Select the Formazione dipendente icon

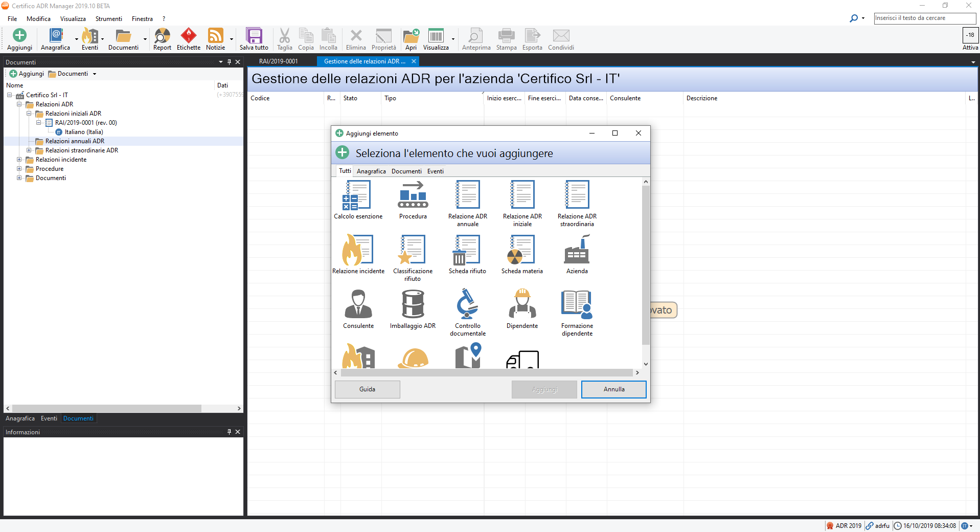(x=577, y=305)
